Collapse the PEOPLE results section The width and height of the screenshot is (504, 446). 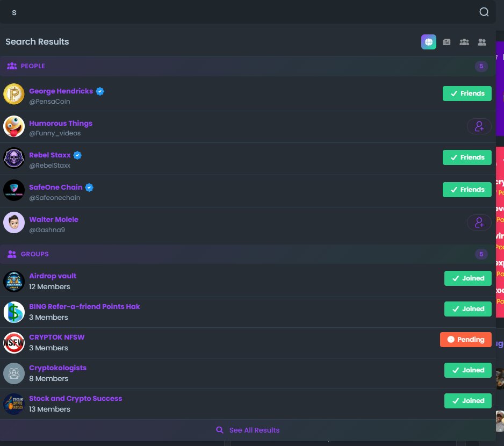coord(242,66)
